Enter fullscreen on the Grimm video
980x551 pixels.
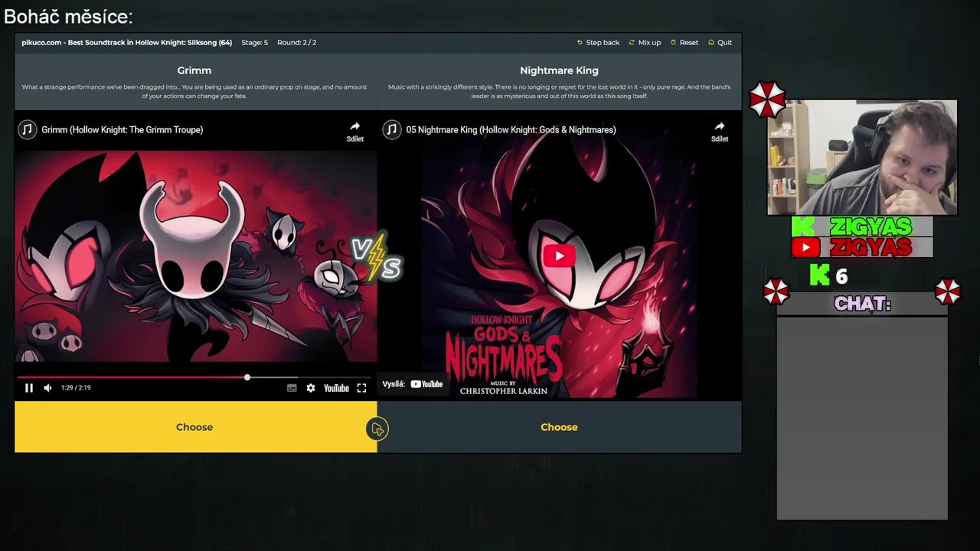pyautogui.click(x=361, y=388)
